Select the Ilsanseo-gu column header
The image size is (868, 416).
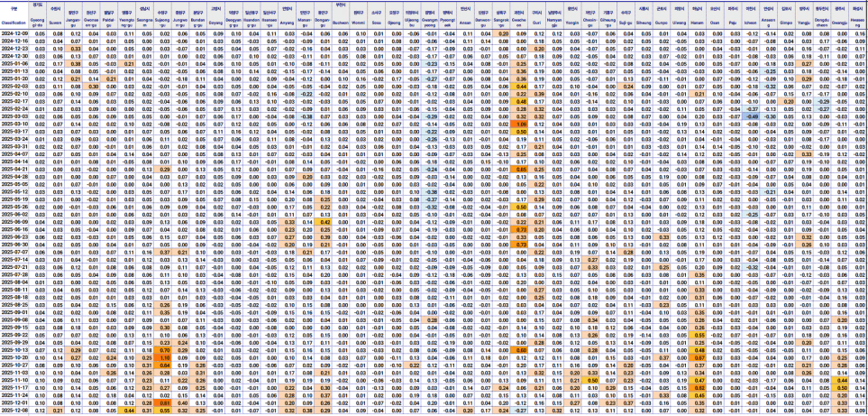tap(270, 16)
